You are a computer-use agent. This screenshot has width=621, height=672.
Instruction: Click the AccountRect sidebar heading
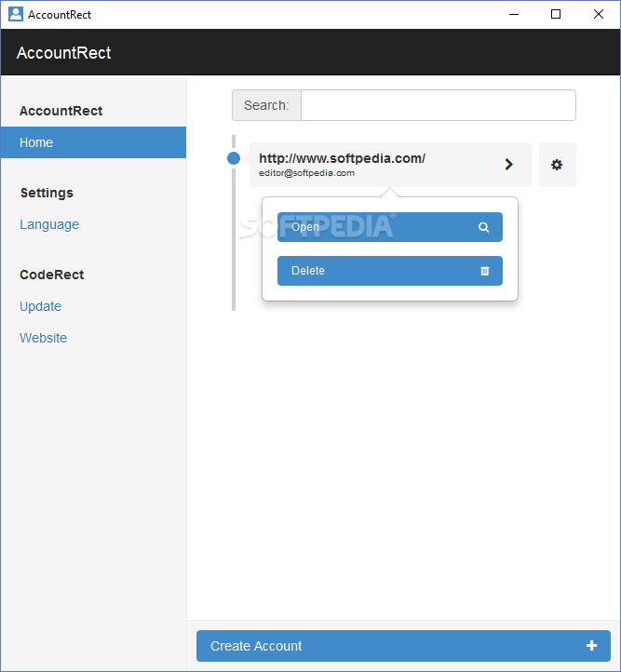tap(61, 111)
